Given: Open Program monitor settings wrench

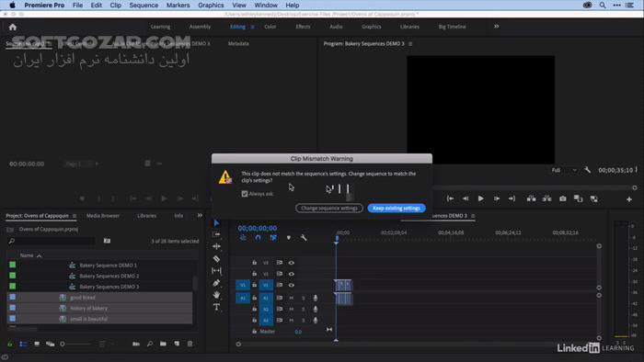Looking at the screenshot, I should click(587, 170).
